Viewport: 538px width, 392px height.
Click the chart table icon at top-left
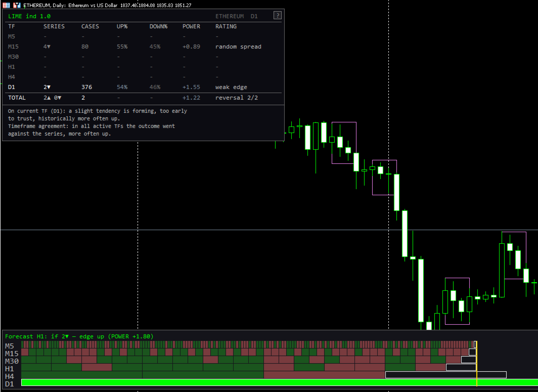tap(6, 5)
